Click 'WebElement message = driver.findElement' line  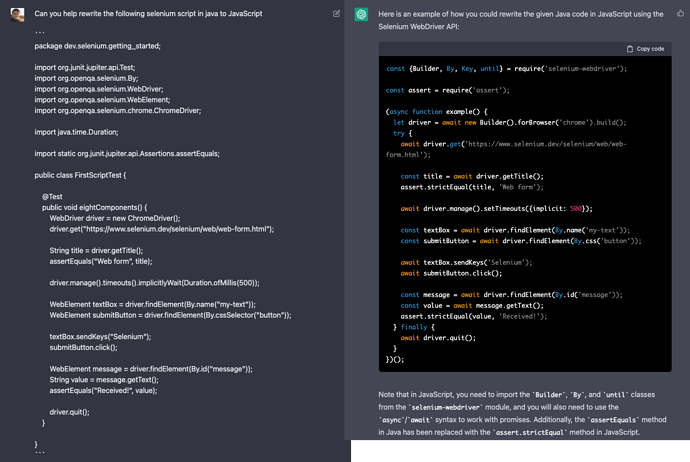point(151,369)
